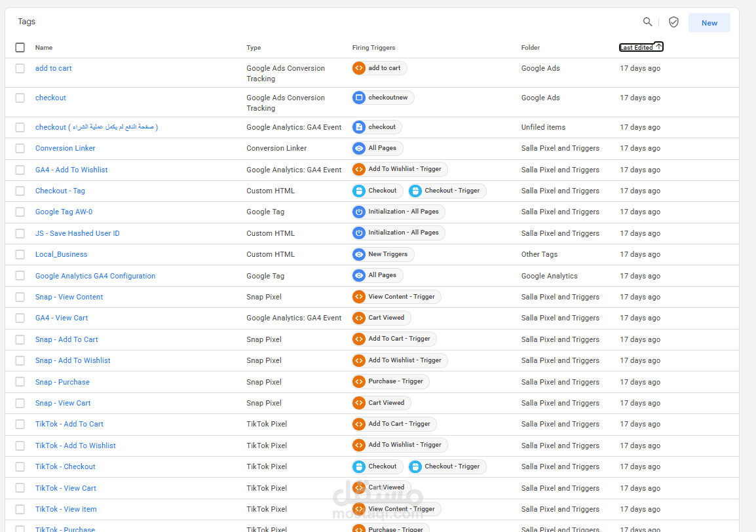756x532 pixels.
Task: Click Initialization power icon in Google Tag AW-0 row
Action: tap(359, 212)
